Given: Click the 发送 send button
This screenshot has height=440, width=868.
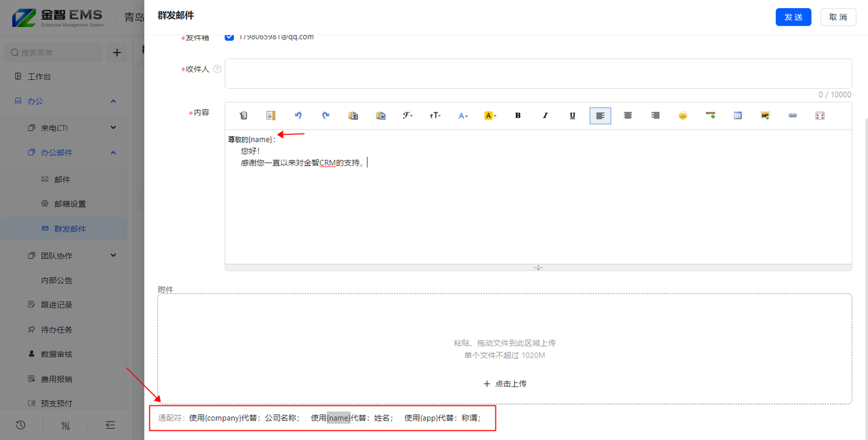Looking at the screenshot, I should 793,17.
